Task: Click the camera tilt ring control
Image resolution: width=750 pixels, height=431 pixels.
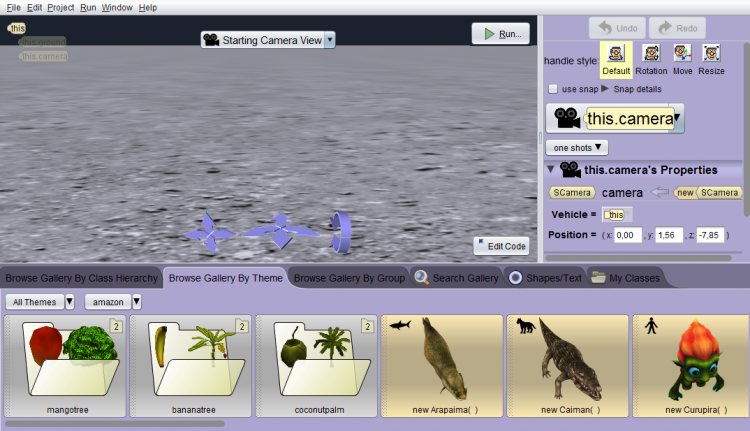Action: point(342,232)
